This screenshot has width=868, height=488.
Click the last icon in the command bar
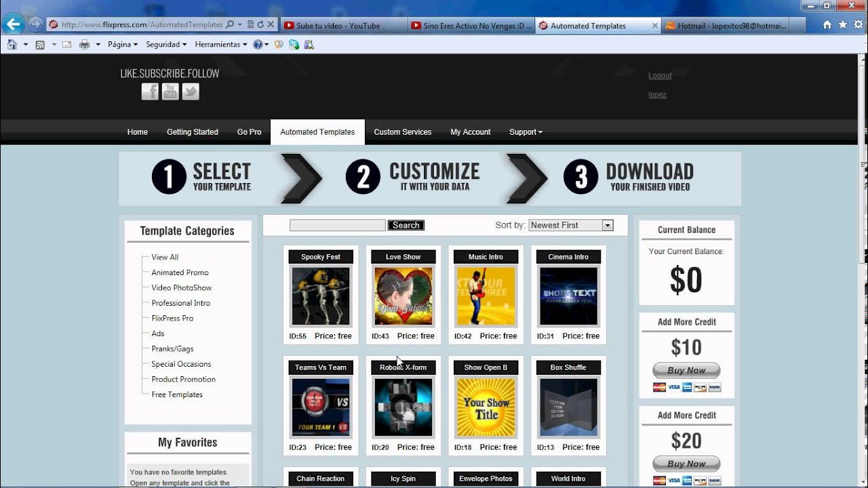point(309,45)
